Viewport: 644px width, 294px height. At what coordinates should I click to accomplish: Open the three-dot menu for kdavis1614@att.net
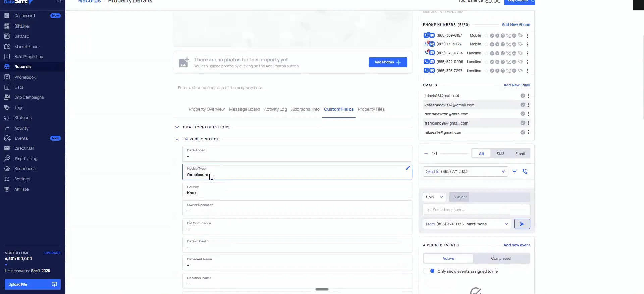pyautogui.click(x=528, y=96)
